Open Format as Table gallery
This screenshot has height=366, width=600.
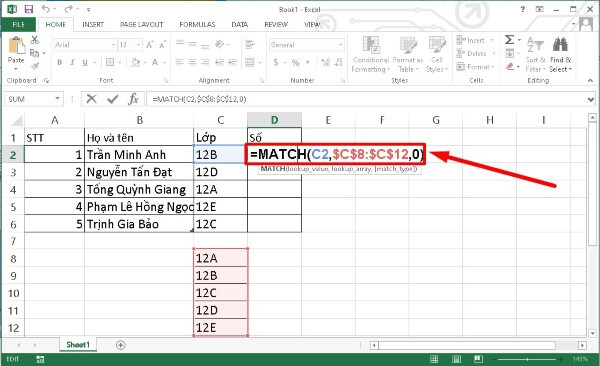(x=408, y=54)
